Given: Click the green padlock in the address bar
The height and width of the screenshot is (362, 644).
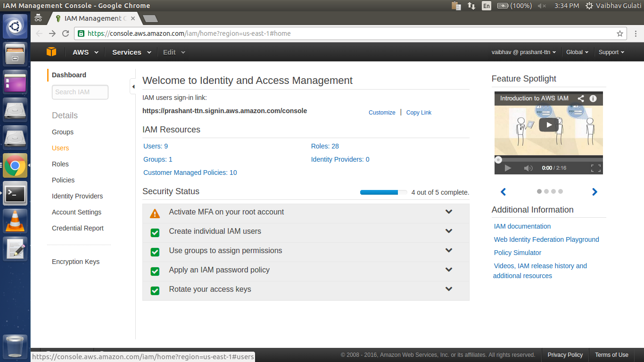Looking at the screenshot, I should [x=81, y=33].
